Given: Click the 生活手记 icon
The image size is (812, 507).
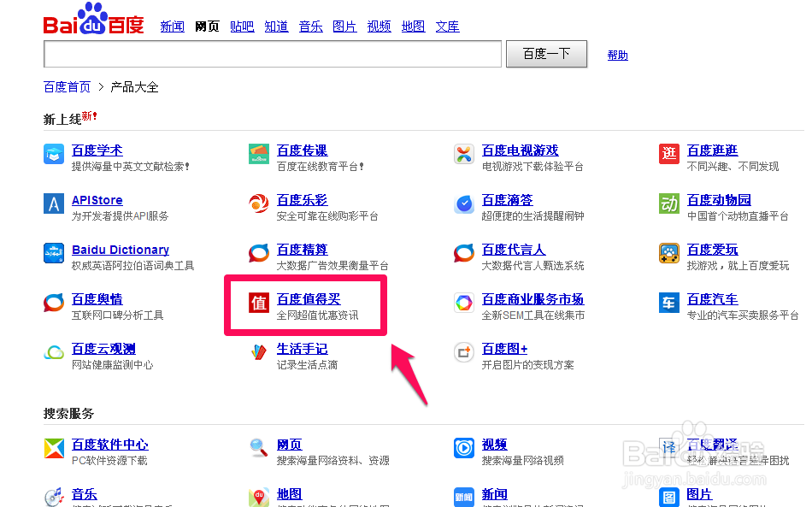Looking at the screenshot, I should pyautogui.click(x=259, y=352).
